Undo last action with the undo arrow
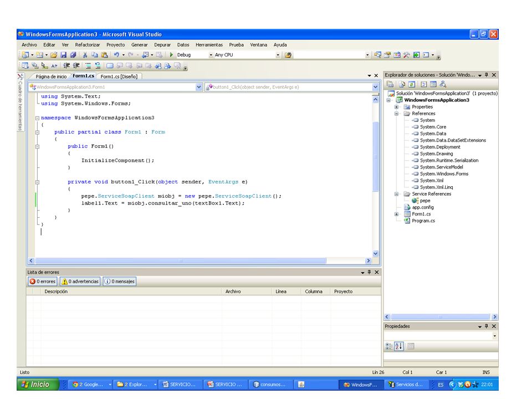Screen dimensions: 532x399 tap(116, 55)
